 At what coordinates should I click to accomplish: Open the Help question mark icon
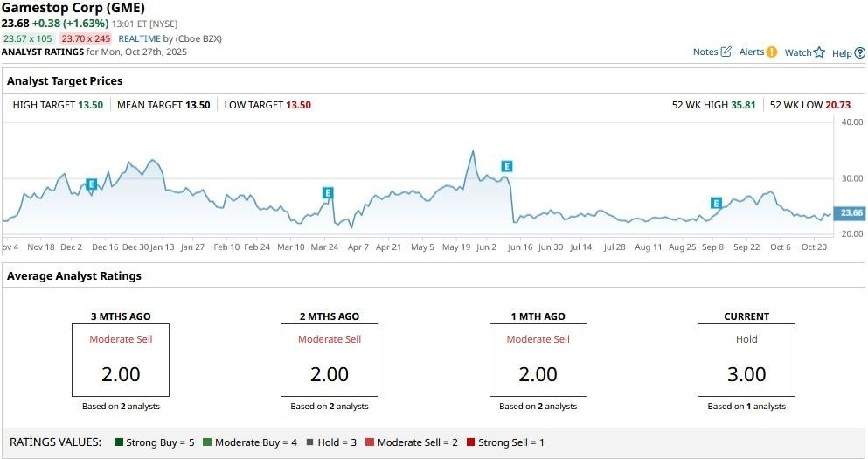(860, 53)
